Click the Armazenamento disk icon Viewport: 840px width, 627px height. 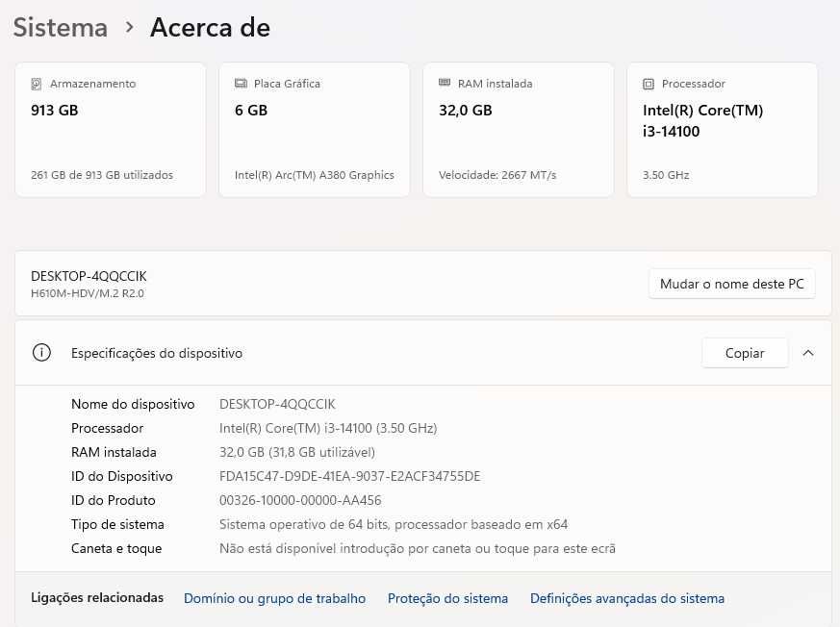37,84
